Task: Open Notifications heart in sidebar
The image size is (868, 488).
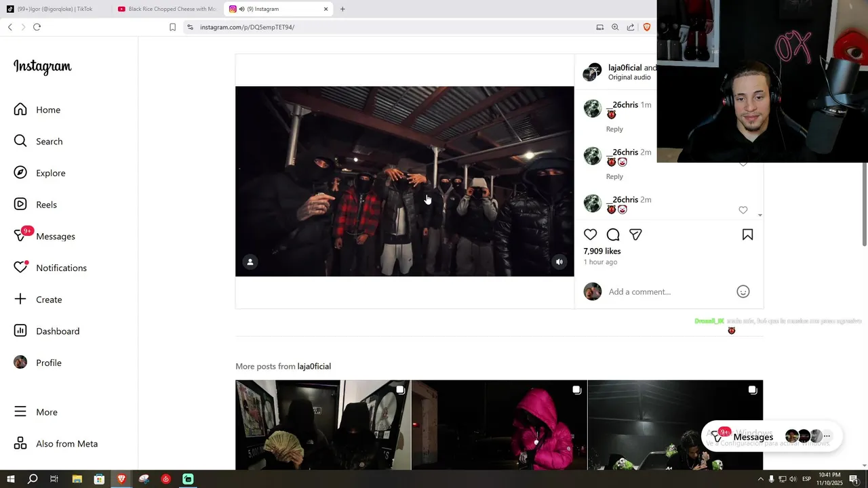Action: coord(51,268)
